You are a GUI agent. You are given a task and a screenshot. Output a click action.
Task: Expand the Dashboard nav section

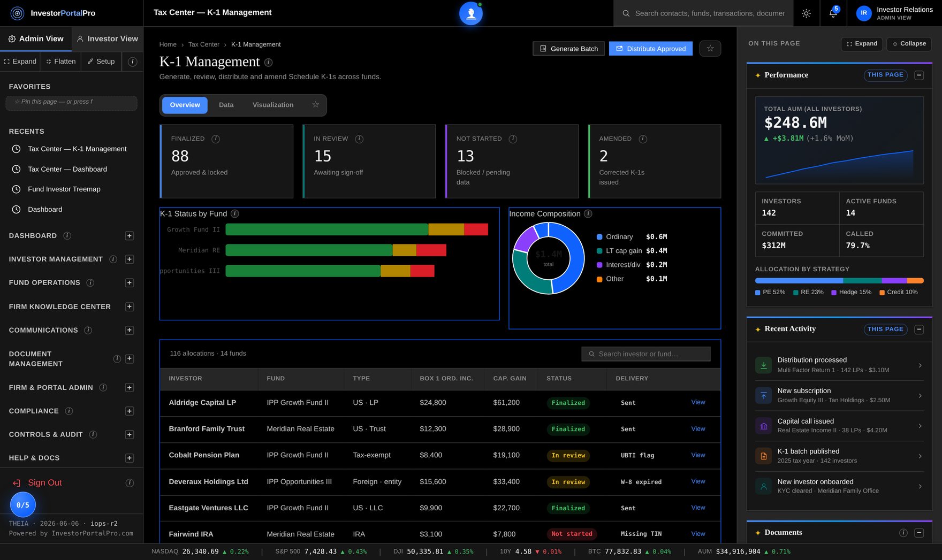click(130, 236)
